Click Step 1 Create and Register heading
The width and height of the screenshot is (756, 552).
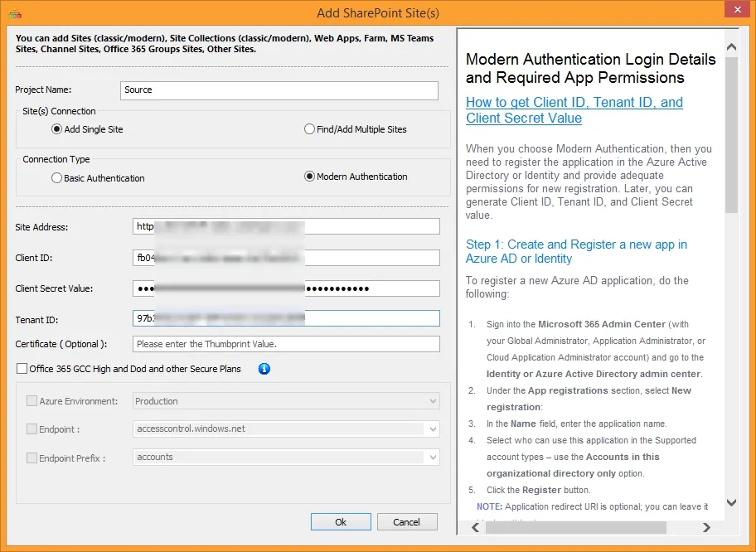tap(576, 251)
